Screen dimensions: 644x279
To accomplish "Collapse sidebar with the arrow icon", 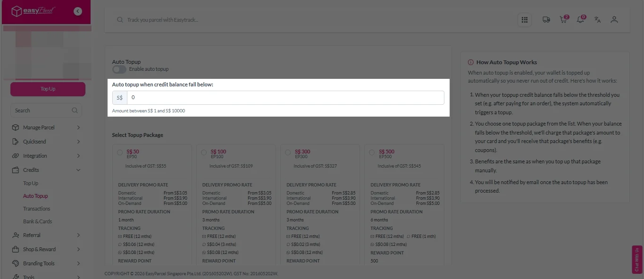I will [78, 11].
